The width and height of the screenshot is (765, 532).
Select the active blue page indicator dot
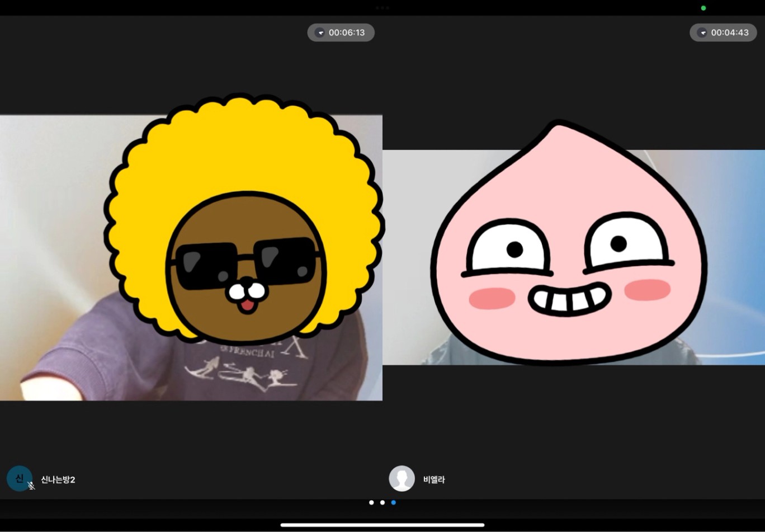[394, 502]
